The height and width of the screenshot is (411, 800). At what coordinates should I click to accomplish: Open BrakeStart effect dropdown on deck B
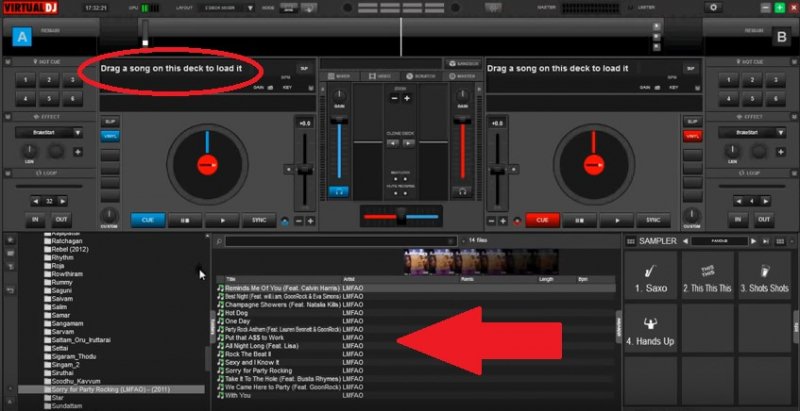752,133
